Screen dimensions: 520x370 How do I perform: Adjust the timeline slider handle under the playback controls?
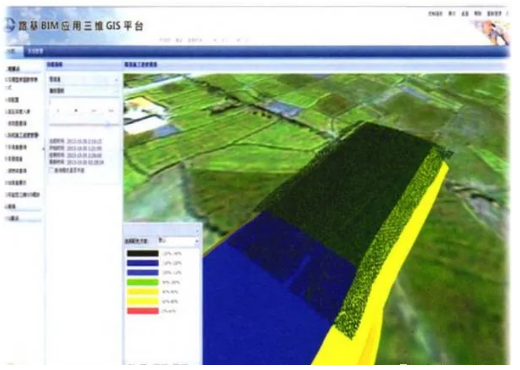click(108, 125)
